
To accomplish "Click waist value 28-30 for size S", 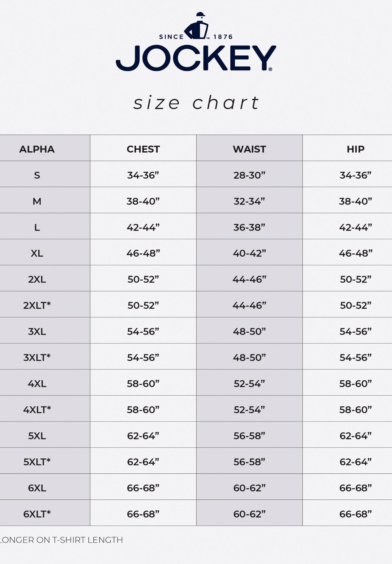I will point(249,175).
